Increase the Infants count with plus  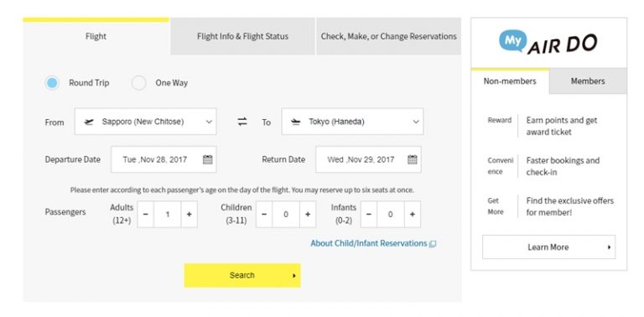[x=412, y=214]
